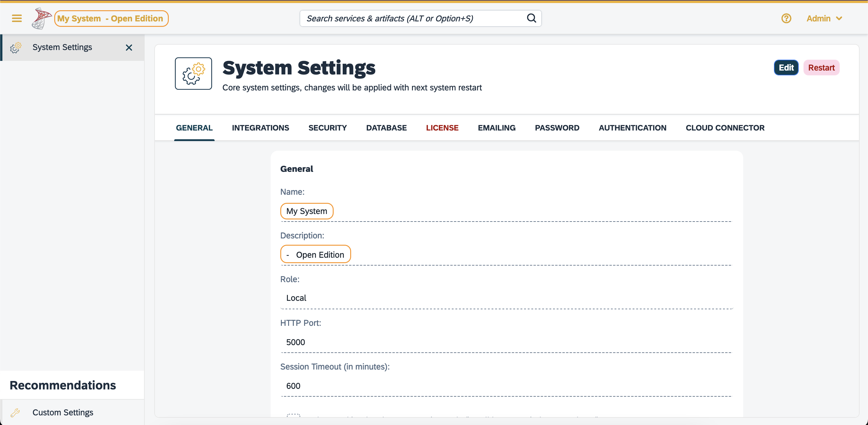Click the Restart button

point(822,68)
